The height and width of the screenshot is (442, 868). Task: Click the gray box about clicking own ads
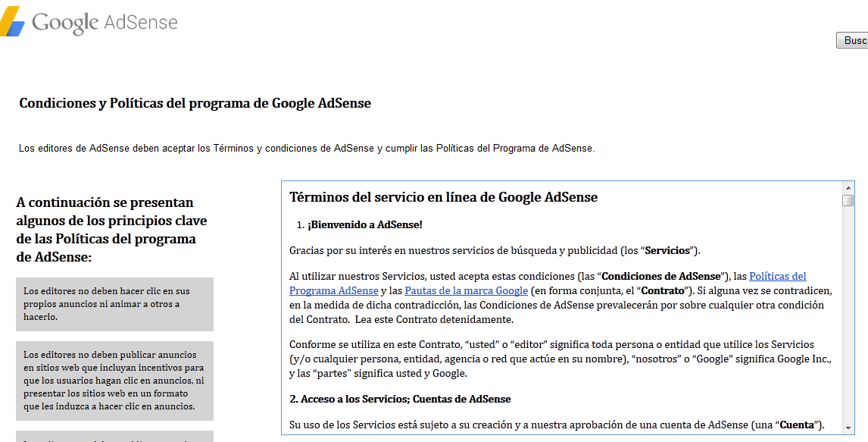tap(114, 304)
